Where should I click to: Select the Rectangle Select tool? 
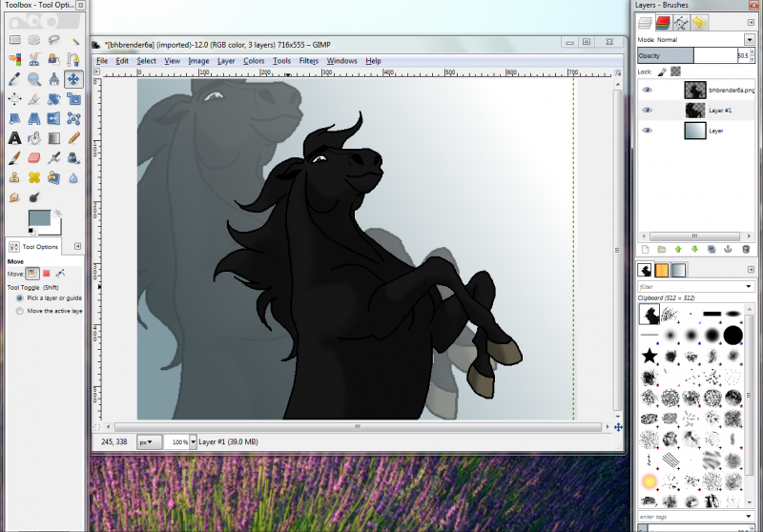15,40
